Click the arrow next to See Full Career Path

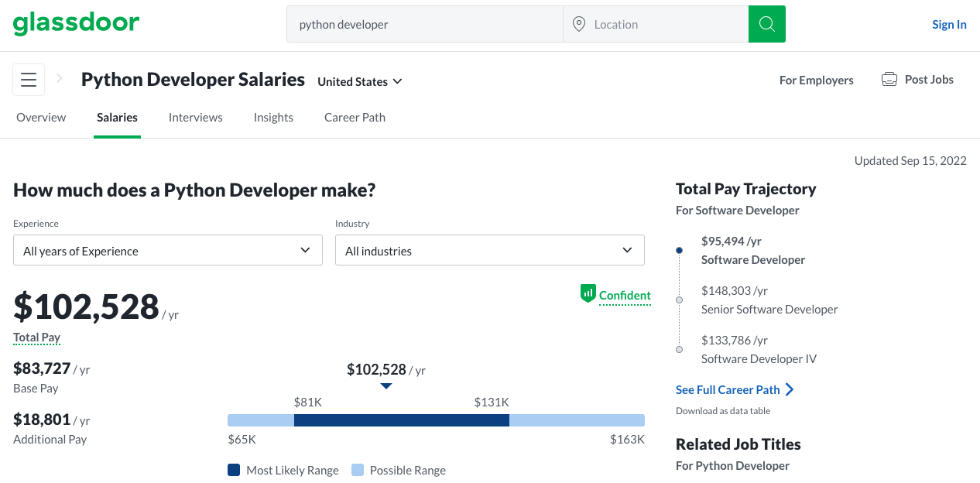coord(790,389)
